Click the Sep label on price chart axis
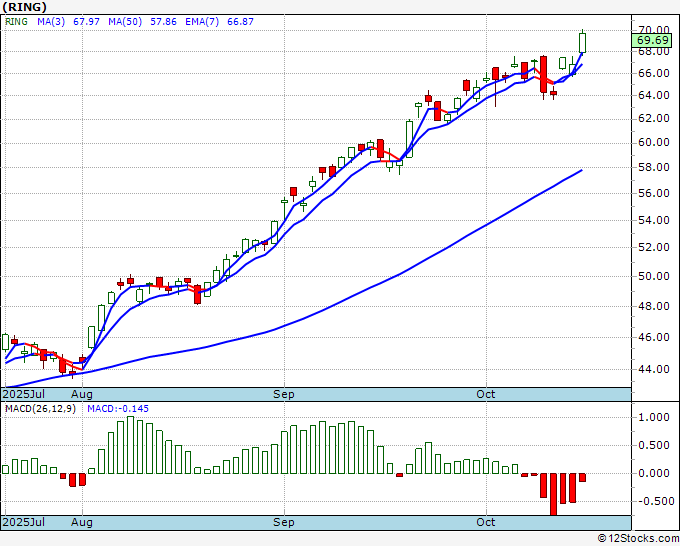Viewport: 680px width, 546px height. click(284, 394)
